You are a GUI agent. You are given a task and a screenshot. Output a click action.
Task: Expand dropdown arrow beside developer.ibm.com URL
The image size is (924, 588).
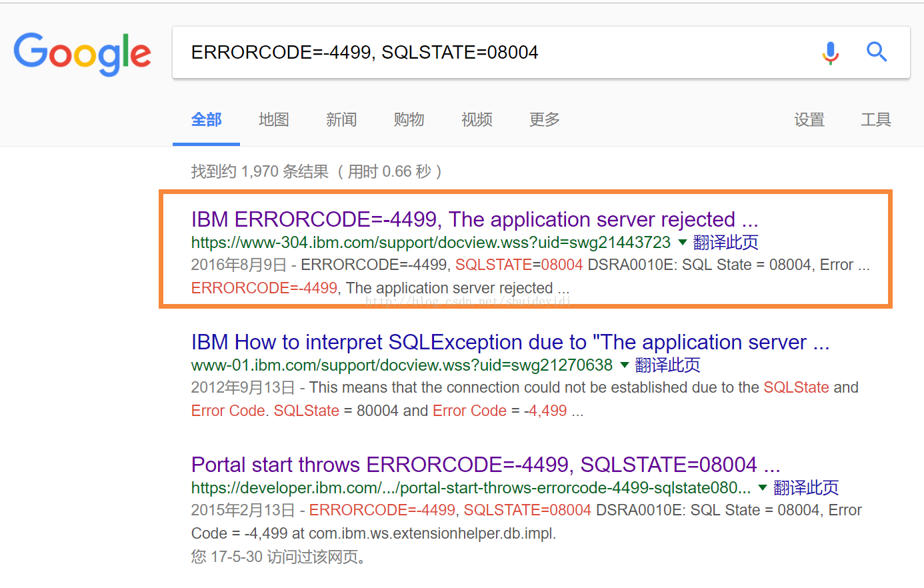click(763, 487)
